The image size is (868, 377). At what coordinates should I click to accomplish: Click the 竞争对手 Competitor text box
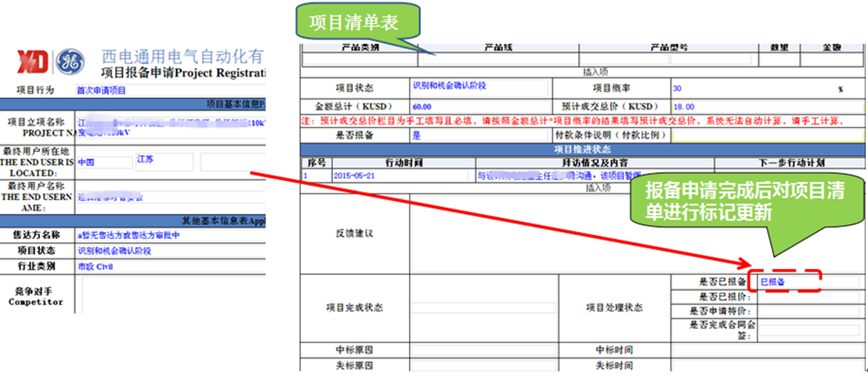[172, 295]
